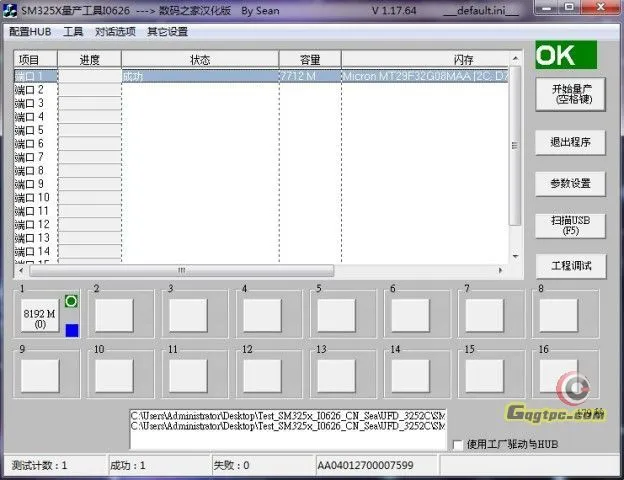
Task: Click the empty port slot 13 button
Action: pos(336,376)
